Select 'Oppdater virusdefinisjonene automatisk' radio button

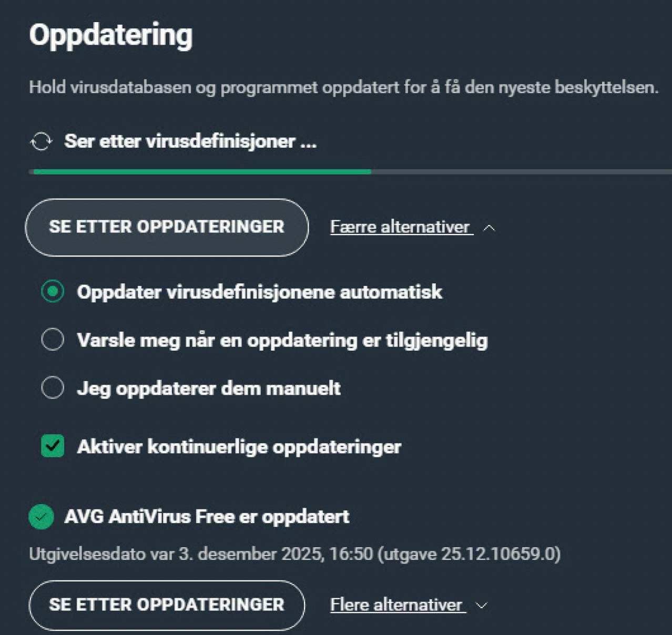tap(53, 292)
